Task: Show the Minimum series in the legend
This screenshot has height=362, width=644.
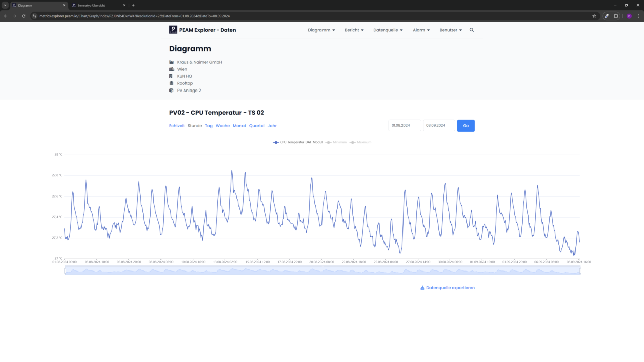Action: (336, 142)
